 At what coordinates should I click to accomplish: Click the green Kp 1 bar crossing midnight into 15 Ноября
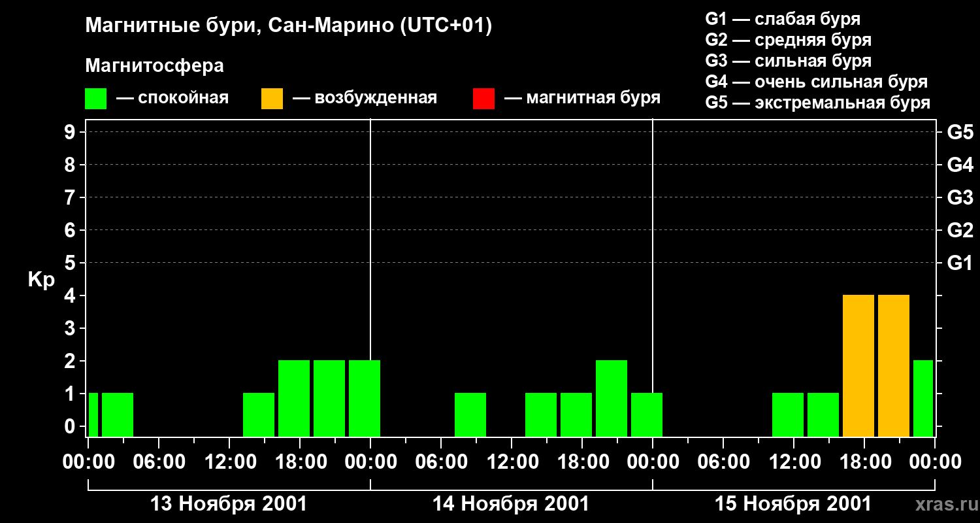coord(647,414)
